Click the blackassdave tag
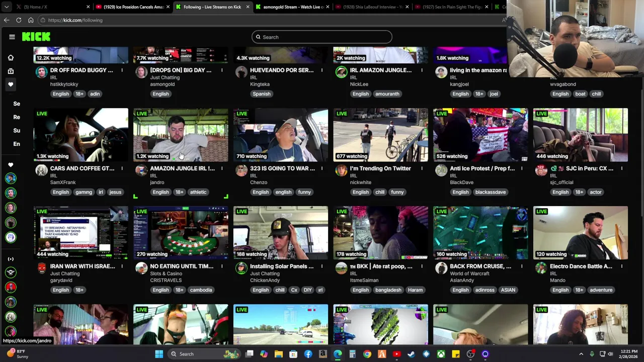The width and height of the screenshot is (644, 362). point(490,192)
